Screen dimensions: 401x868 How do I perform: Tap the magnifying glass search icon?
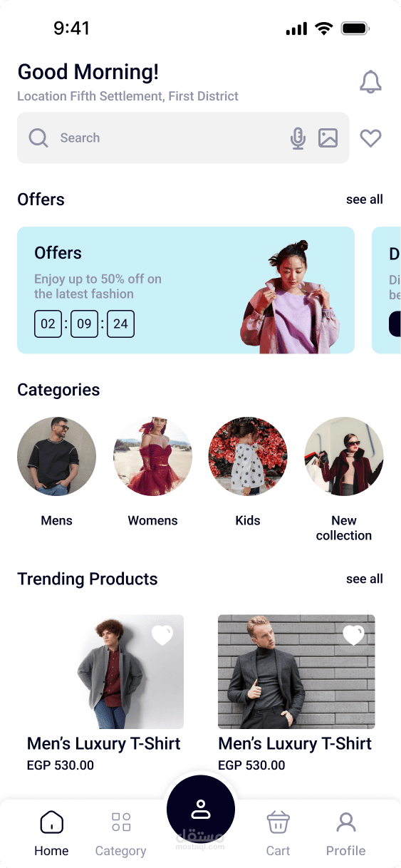pyautogui.click(x=38, y=138)
